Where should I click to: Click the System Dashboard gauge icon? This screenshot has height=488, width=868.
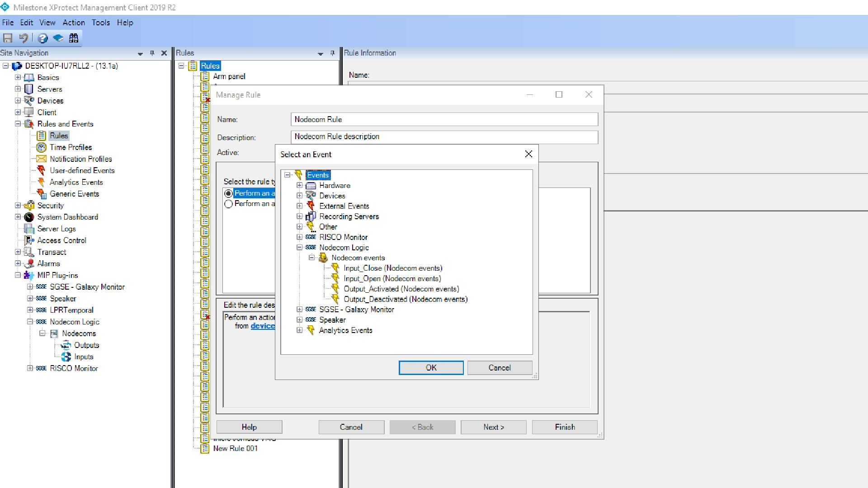[x=29, y=217]
